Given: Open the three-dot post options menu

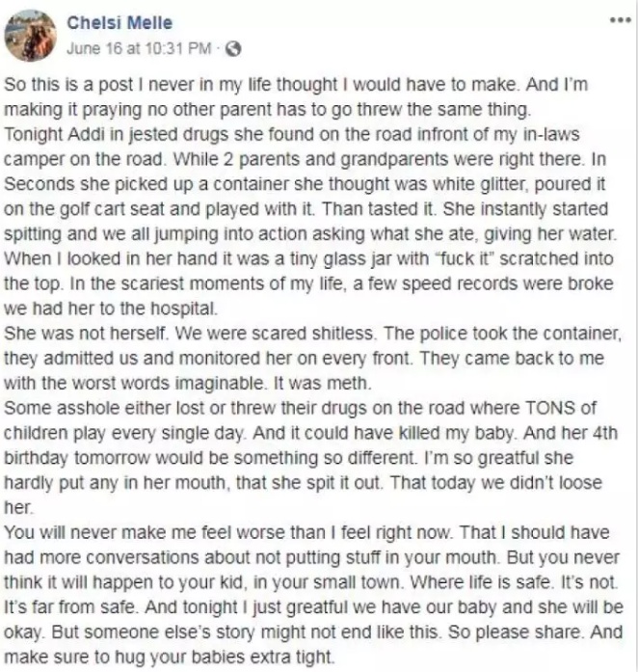Looking at the screenshot, I should pyautogui.click(x=621, y=20).
